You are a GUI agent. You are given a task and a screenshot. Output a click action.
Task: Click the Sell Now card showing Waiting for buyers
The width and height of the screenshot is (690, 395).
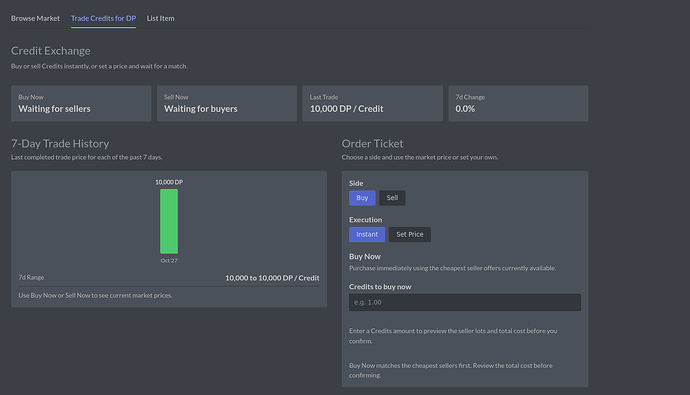227,104
